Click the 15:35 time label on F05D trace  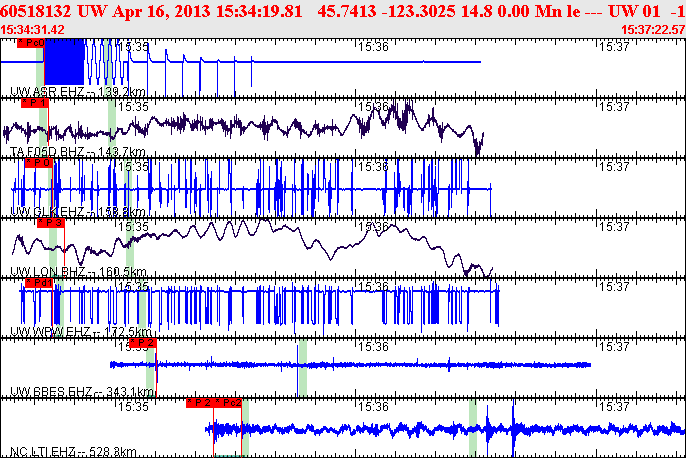pos(133,107)
